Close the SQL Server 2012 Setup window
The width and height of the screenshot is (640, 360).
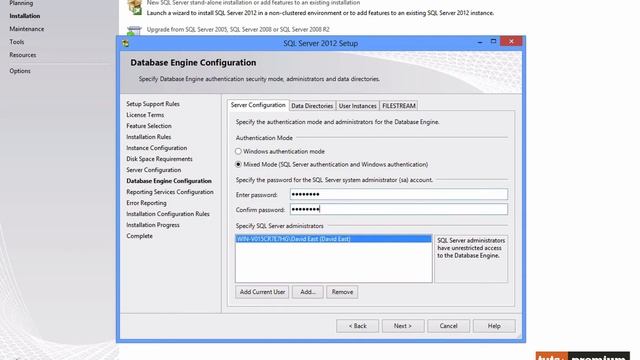(x=511, y=41)
